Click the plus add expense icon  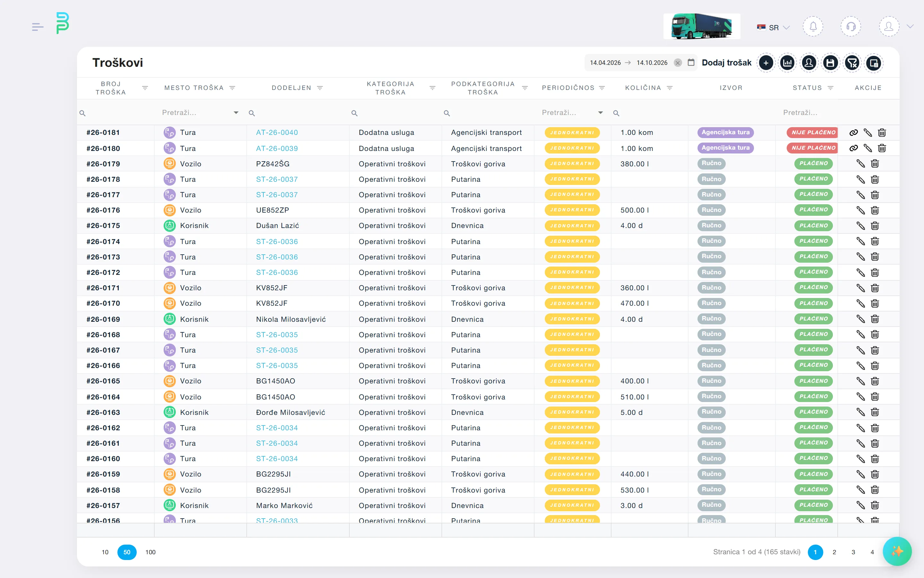pyautogui.click(x=766, y=63)
